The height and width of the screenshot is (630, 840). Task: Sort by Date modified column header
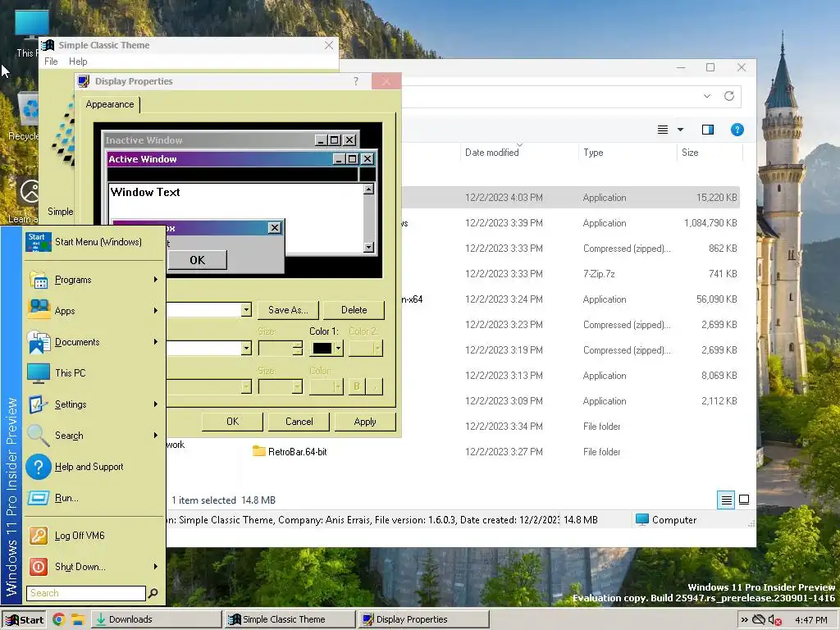click(x=492, y=153)
